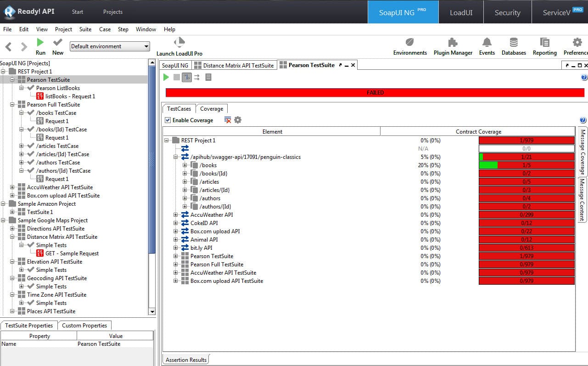This screenshot has width=588, height=366.
Task: Open the Project menu
Action: click(x=63, y=29)
